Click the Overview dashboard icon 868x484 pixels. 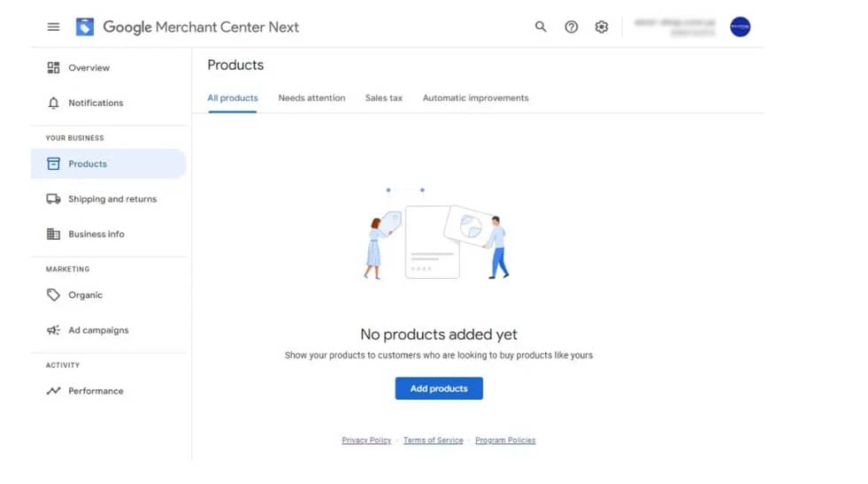click(x=53, y=68)
